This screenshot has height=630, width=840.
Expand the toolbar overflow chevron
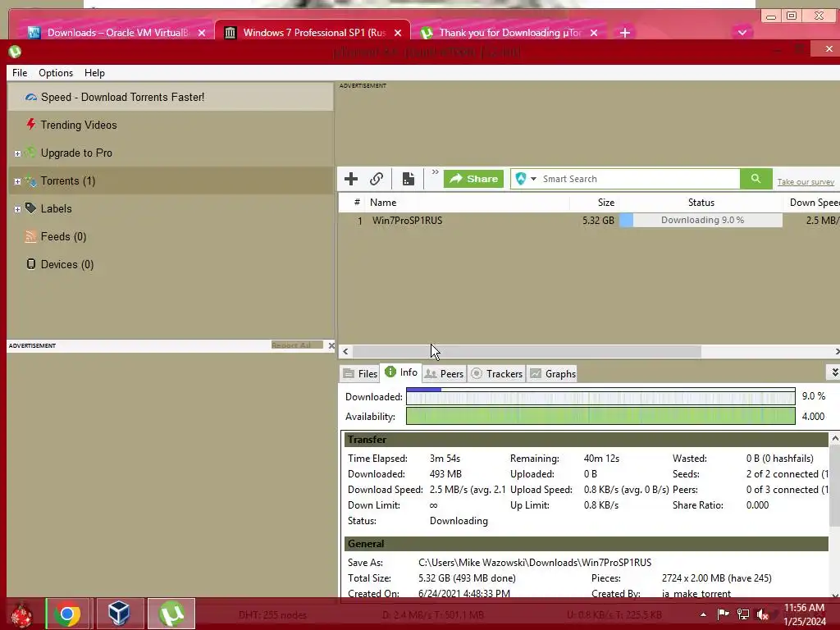coord(435,172)
